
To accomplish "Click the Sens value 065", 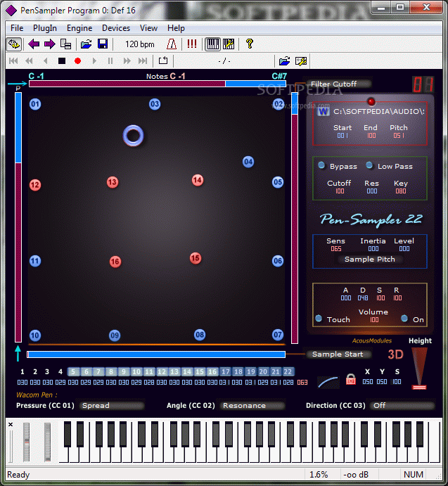I will click(x=336, y=248).
